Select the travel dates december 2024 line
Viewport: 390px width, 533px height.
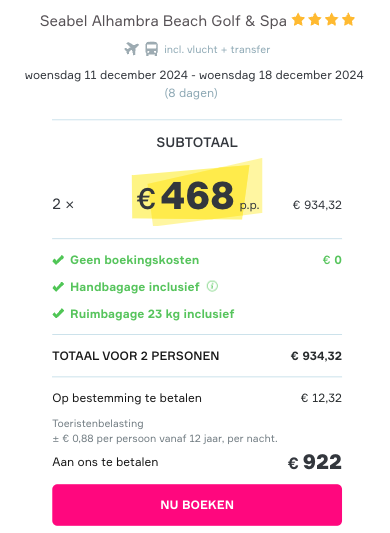(194, 75)
